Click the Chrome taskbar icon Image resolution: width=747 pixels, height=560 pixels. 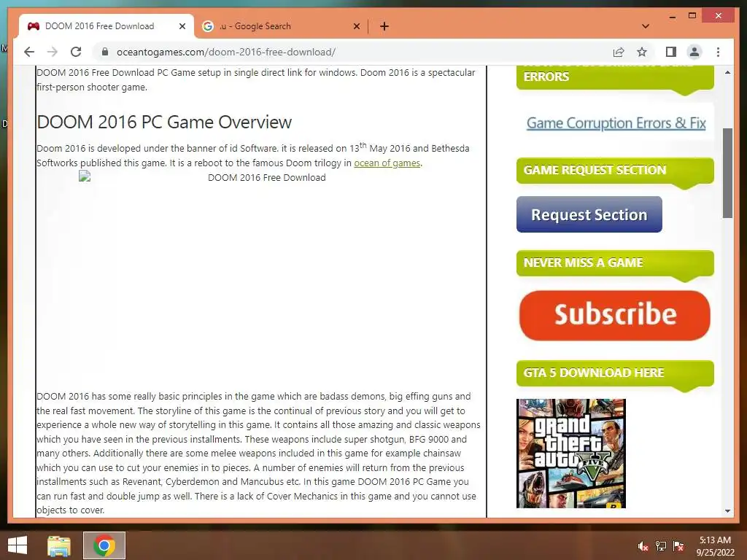click(104, 545)
